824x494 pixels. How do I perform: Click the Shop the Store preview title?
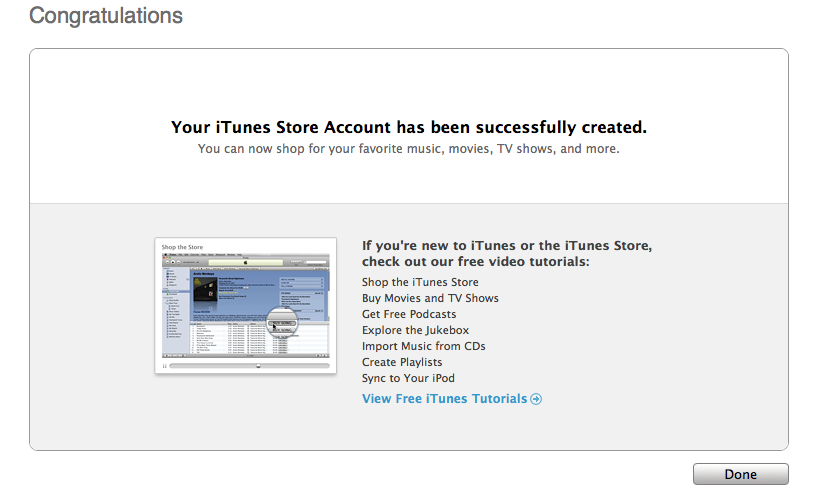[183, 245]
